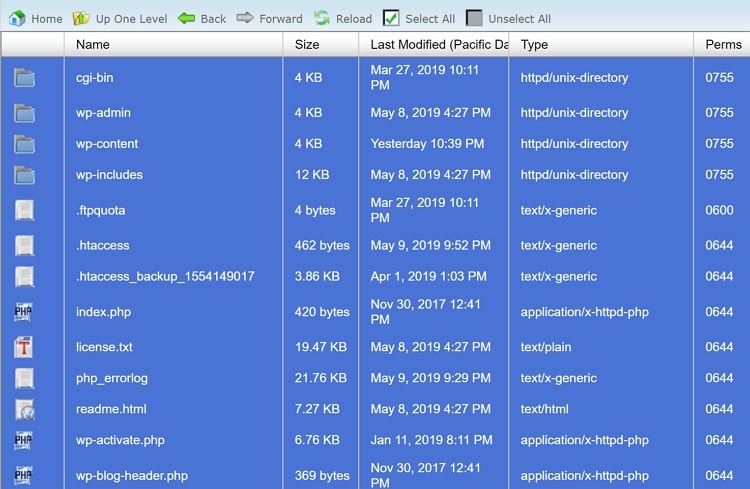Click the 21.76 KB size cell

(321, 378)
